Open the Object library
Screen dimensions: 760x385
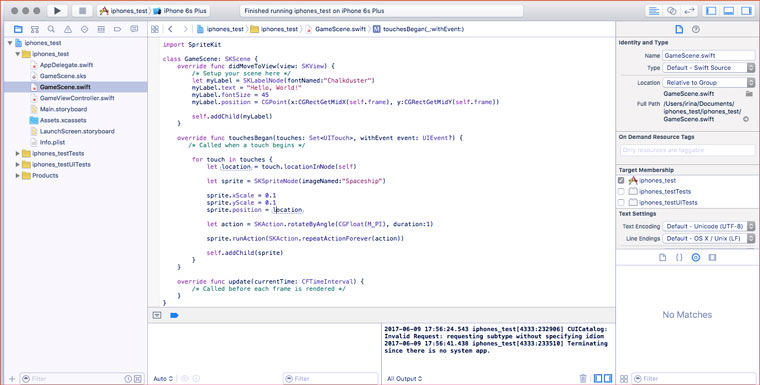pyautogui.click(x=696, y=257)
